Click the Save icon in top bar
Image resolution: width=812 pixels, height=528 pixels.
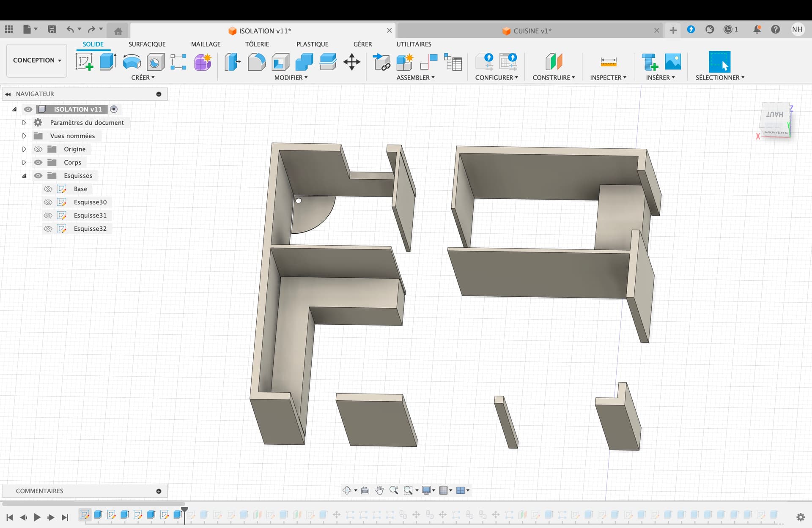pyautogui.click(x=52, y=29)
